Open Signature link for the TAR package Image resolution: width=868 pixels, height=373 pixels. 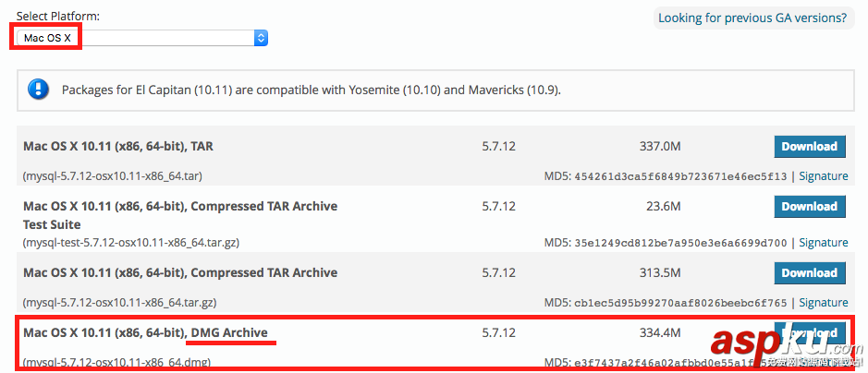click(x=823, y=176)
